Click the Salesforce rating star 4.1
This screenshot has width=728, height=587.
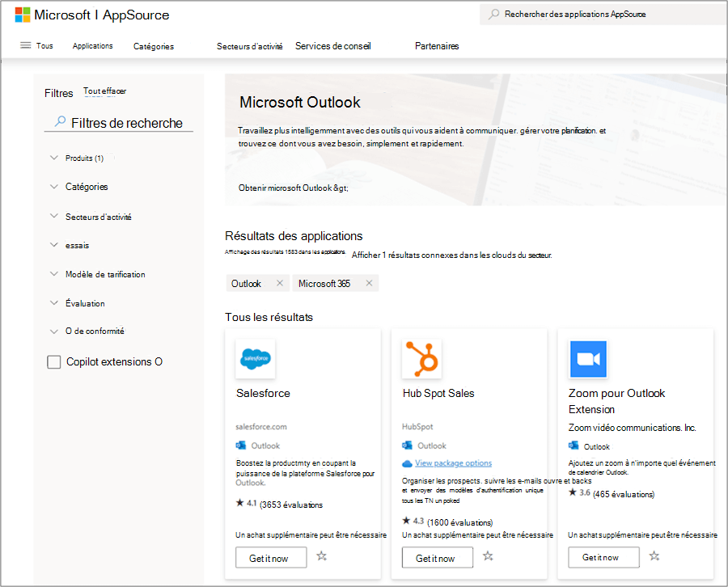[240, 503]
